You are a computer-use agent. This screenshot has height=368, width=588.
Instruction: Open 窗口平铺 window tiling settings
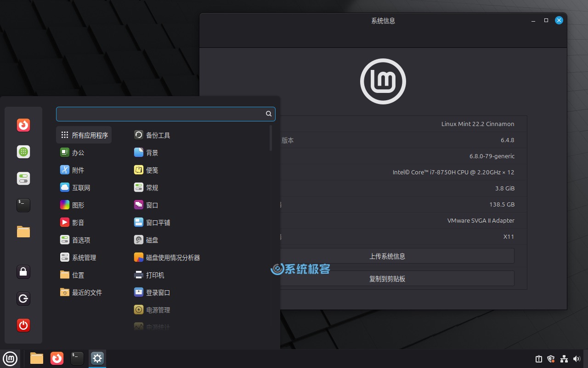click(152, 223)
